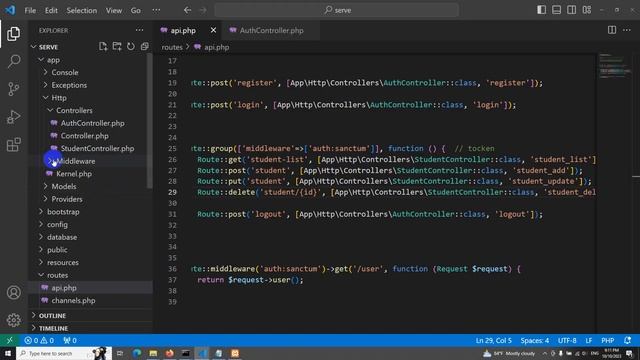Open notifications bell in status bar
Viewport: 640px width, 360px height.
[x=627, y=340]
